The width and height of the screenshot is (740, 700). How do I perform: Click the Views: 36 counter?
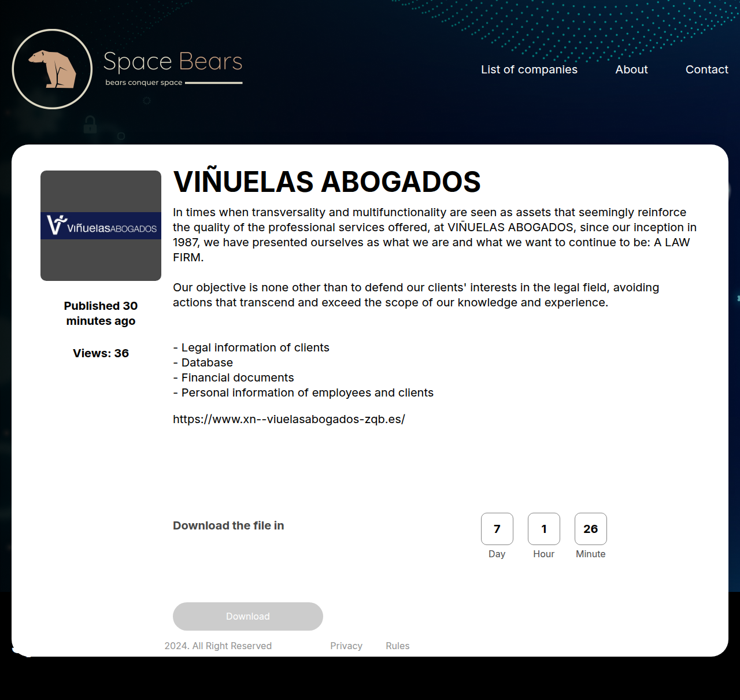[101, 353]
